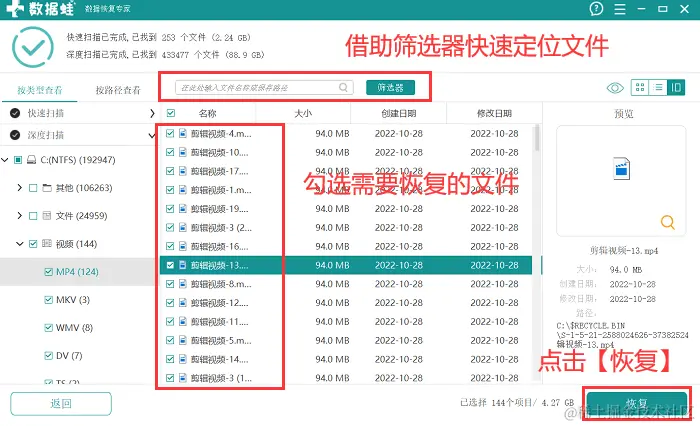Click the 文件 document type icon

pyautogui.click(x=47, y=216)
